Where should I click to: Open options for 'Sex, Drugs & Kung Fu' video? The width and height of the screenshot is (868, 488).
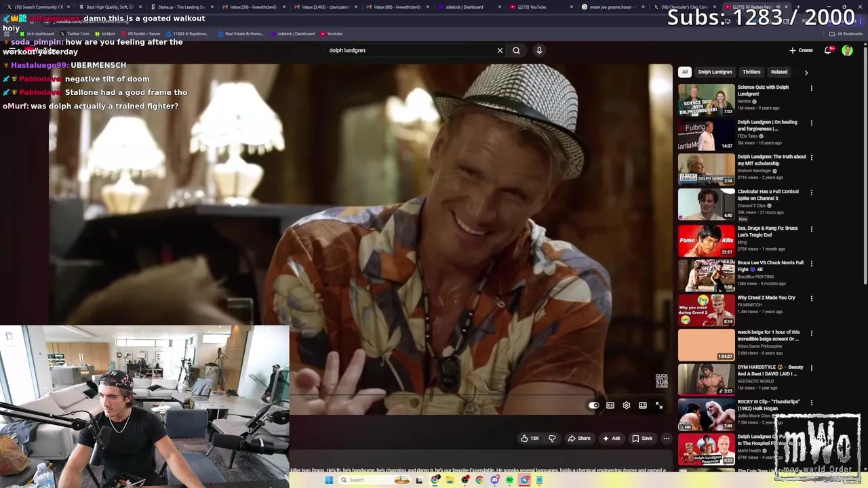811,229
